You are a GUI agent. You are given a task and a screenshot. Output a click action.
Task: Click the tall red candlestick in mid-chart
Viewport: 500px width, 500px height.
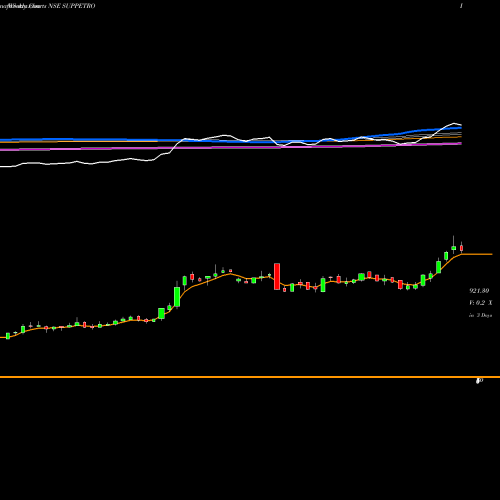tap(277, 276)
